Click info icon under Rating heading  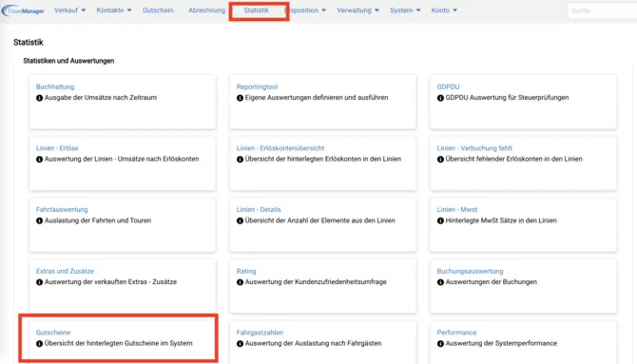[241, 282]
